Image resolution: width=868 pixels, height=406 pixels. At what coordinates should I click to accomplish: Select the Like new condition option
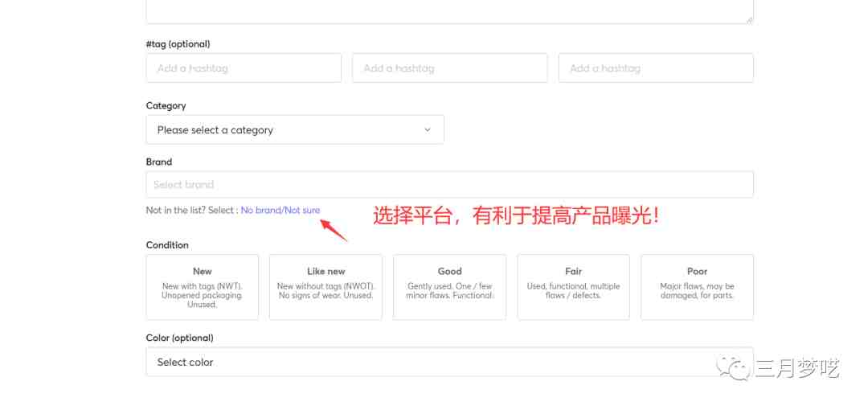[325, 287]
